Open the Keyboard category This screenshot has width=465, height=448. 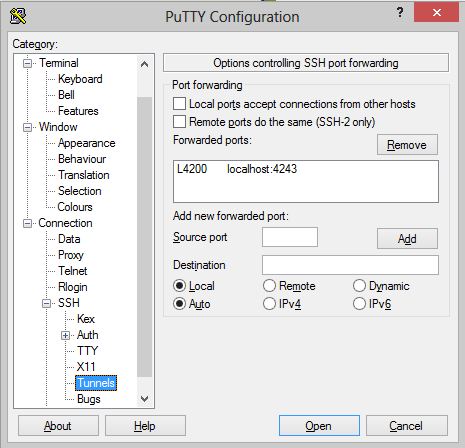point(80,79)
